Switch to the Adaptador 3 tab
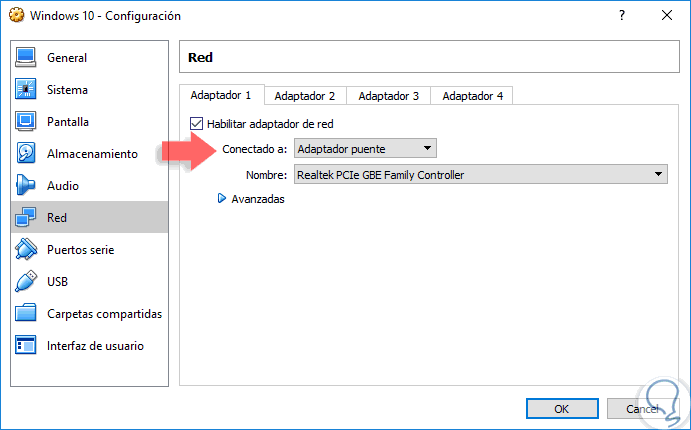 [x=389, y=96]
